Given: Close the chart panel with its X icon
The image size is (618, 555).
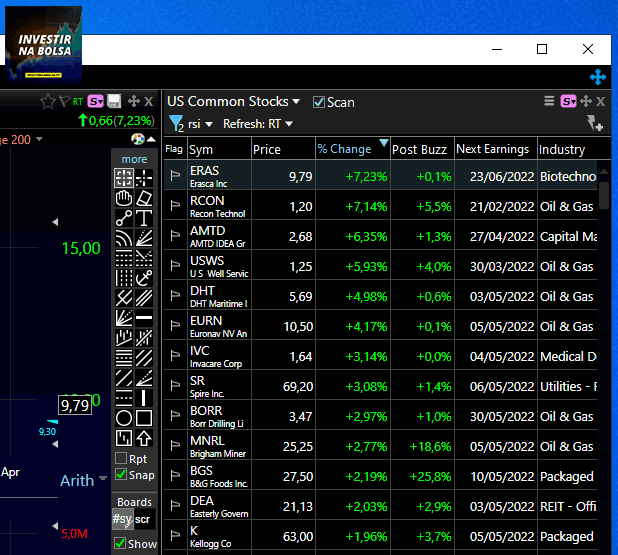Looking at the screenshot, I should [148, 102].
